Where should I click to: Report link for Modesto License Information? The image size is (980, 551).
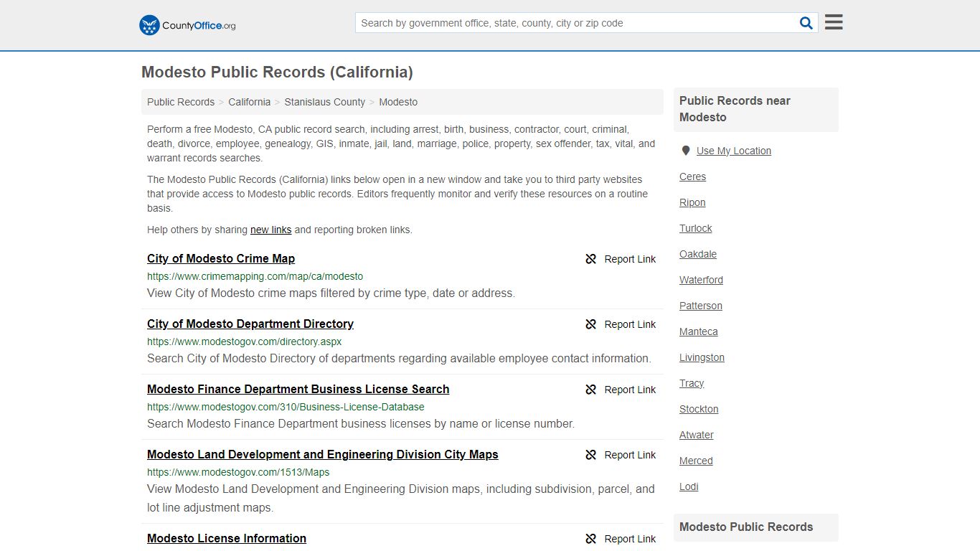[x=621, y=539]
